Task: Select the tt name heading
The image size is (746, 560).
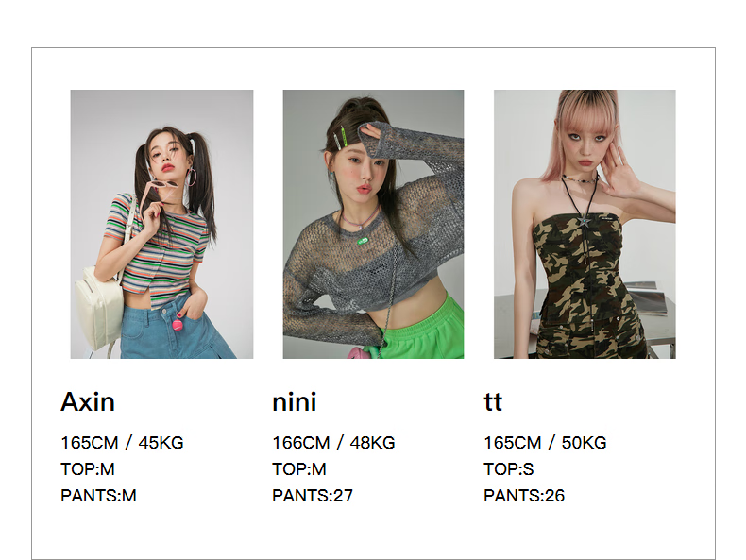Action: (493, 402)
